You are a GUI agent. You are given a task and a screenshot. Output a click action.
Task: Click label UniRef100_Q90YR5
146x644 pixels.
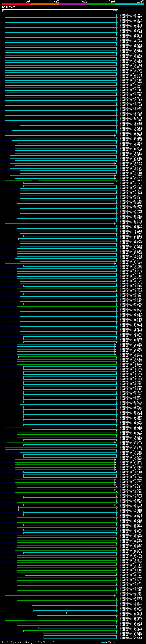pos(131,382)
